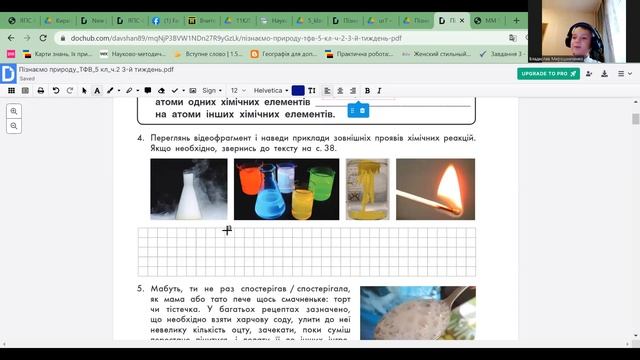Switch to the MM tab
The image size is (640, 360).
pyautogui.click(x=487, y=20)
